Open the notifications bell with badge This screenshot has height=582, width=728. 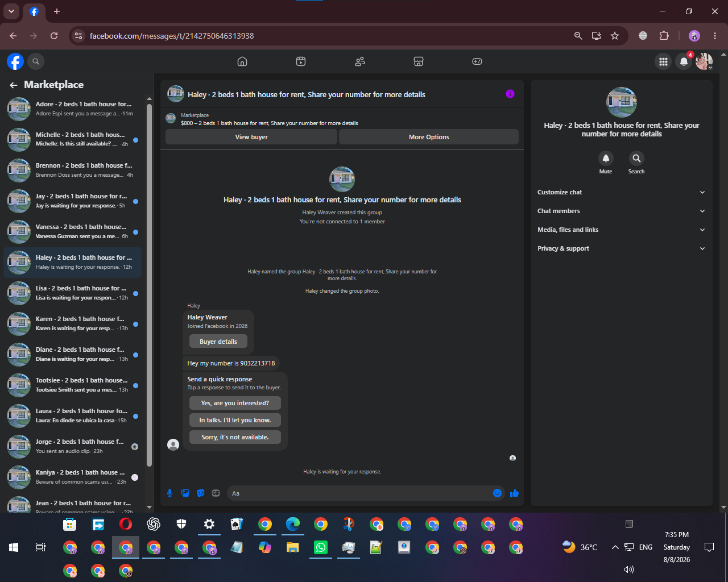(684, 61)
